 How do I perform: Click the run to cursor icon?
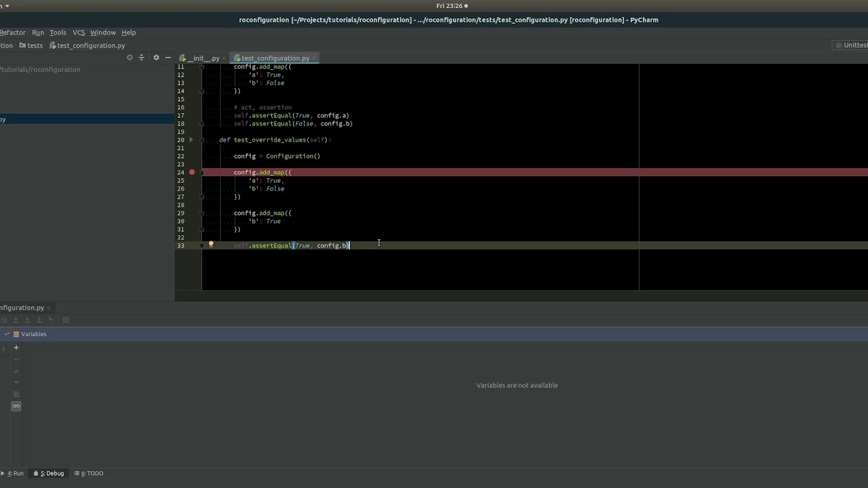51,320
